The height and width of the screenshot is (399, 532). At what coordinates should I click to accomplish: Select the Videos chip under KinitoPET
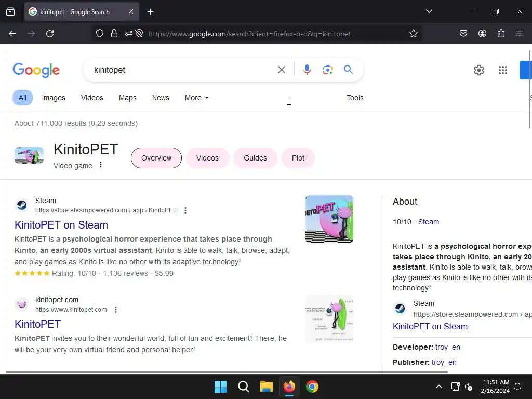pos(207,158)
